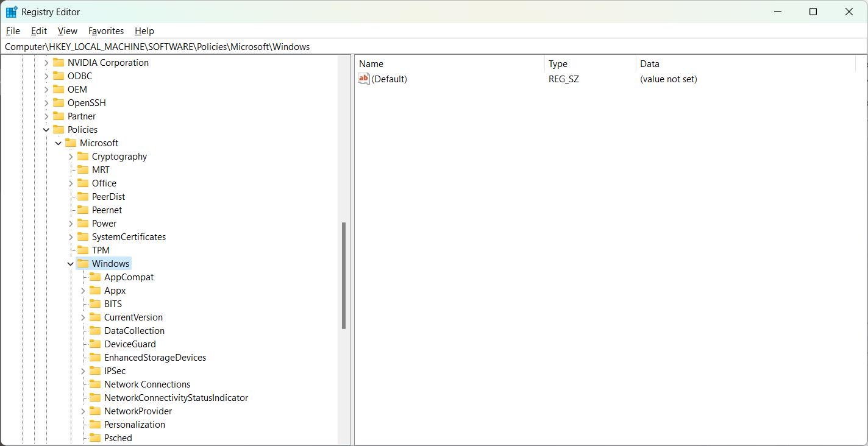Click the OpenSSH folder icon

point(59,102)
